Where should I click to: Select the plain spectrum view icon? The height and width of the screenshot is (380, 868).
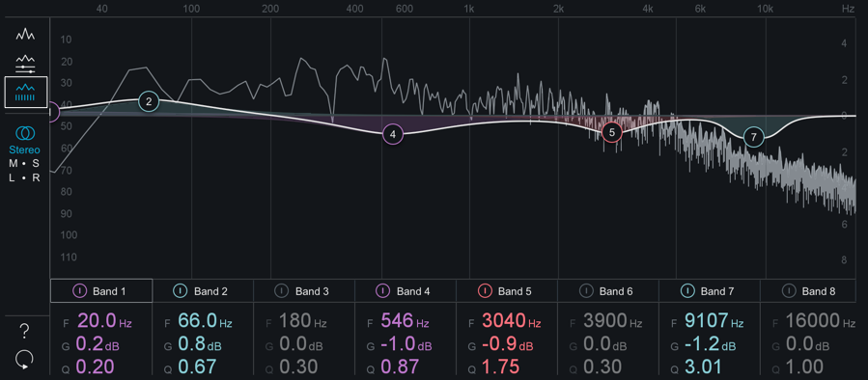click(x=25, y=35)
